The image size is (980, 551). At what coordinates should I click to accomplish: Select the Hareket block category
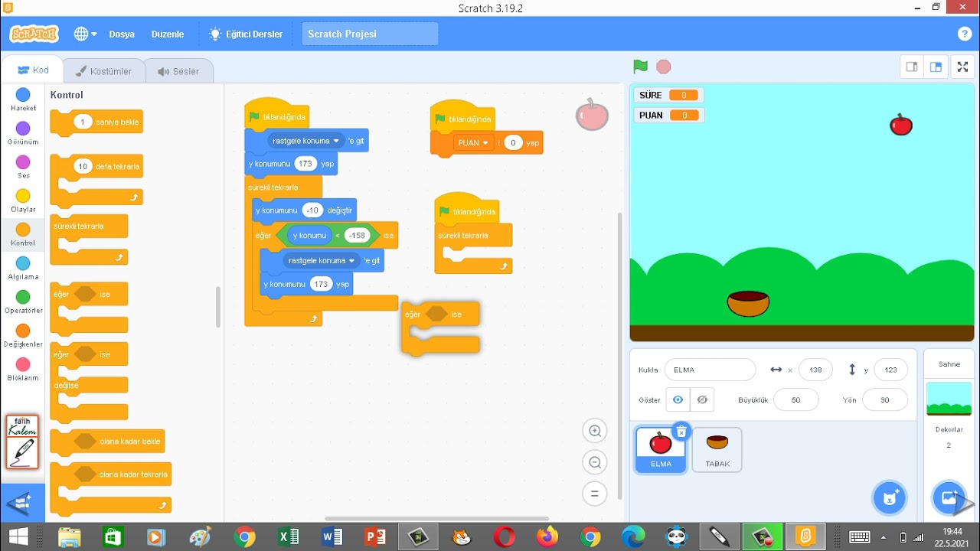coord(23,99)
